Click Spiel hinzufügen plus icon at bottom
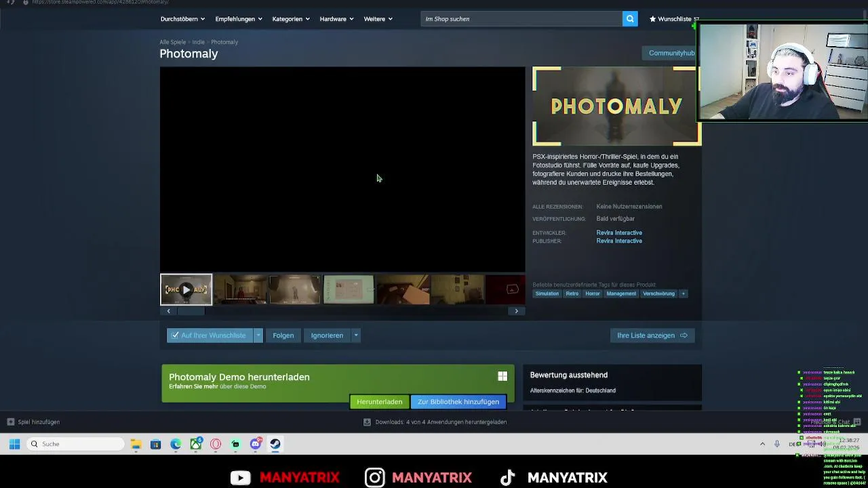868x488 pixels. click(11, 422)
